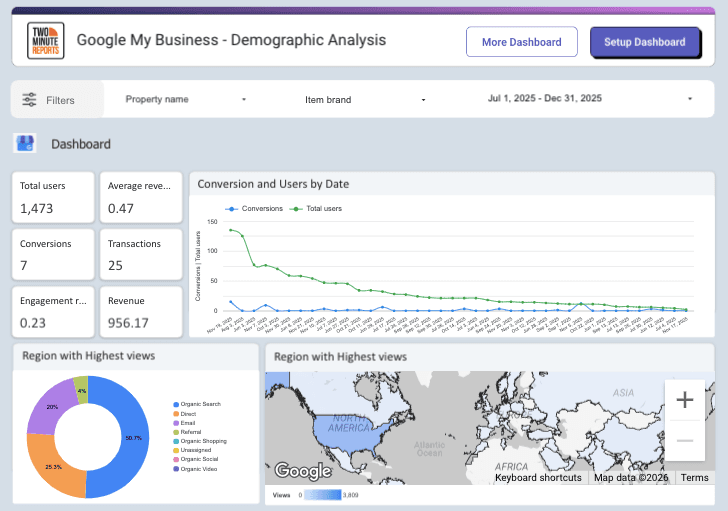Image resolution: width=728 pixels, height=511 pixels.
Task: Click the Revenue scorecard showing 956.17
Action: (141, 312)
